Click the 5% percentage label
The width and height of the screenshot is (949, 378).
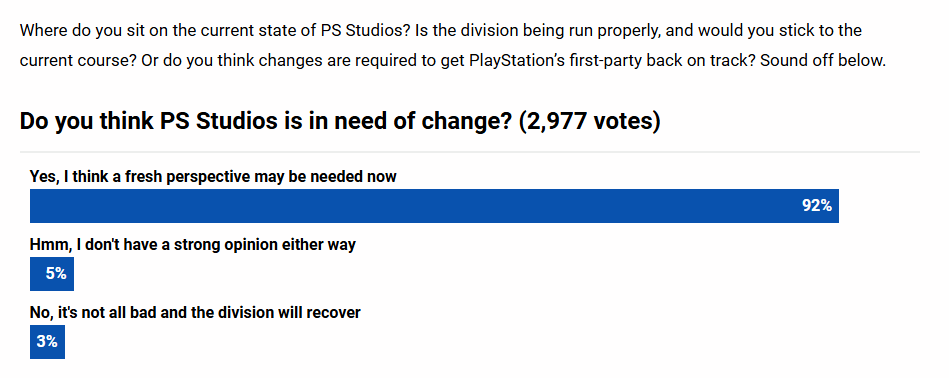click(x=56, y=274)
